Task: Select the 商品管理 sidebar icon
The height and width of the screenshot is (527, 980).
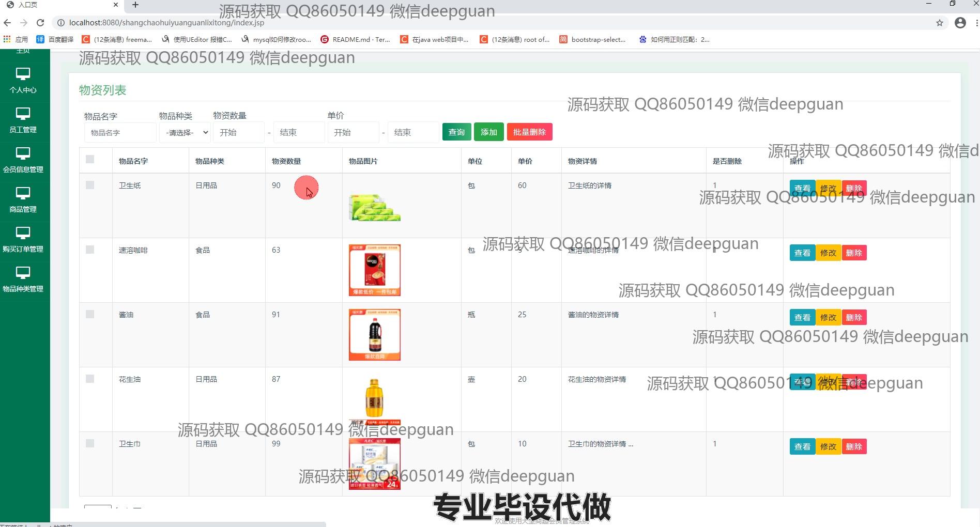Action: coord(23,193)
